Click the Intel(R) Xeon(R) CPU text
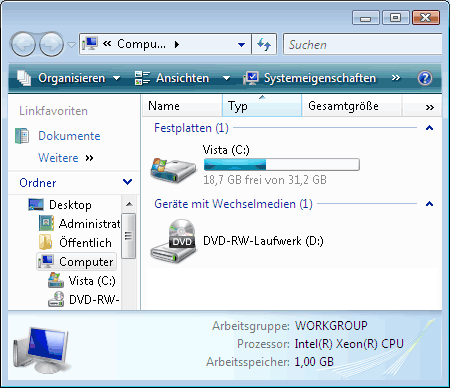The image size is (450, 388). [x=349, y=344]
